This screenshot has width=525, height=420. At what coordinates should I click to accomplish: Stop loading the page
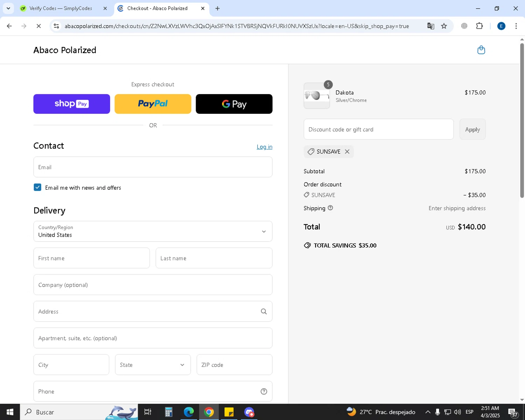point(38,26)
